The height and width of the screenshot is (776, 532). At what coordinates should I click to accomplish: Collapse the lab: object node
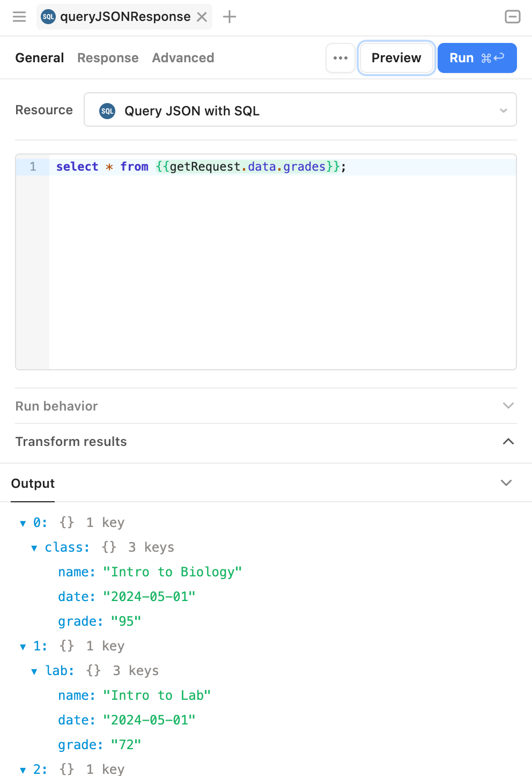[34, 671]
